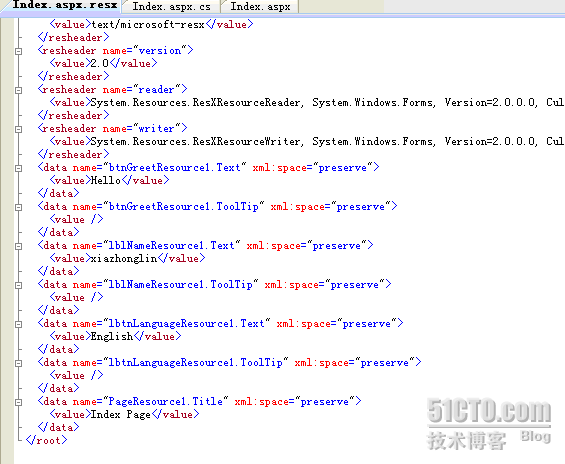The width and height of the screenshot is (565, 464).
Task: Click the btnGreetResource1.ToolTip name attribute
Action: click(184, 206)
